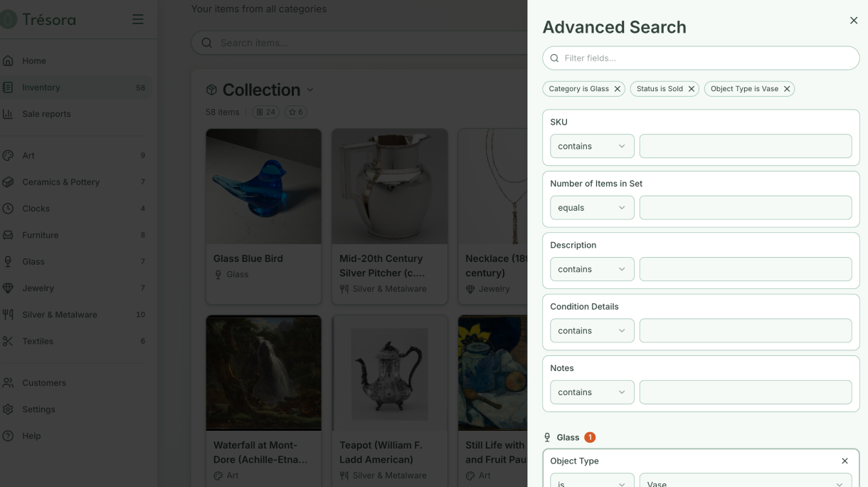Open SKU operator dropdown
Screen dimensions: 868x487
592,146
